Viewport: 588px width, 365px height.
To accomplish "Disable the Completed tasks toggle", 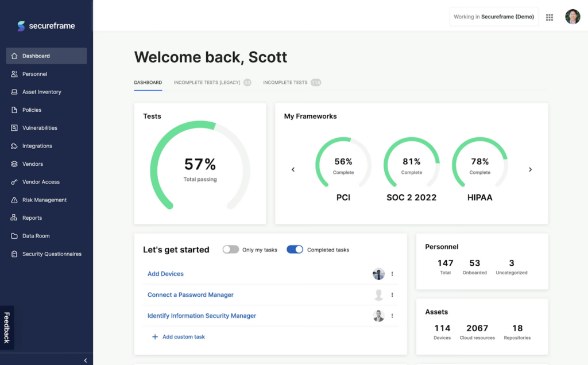I will pos(295,250).
